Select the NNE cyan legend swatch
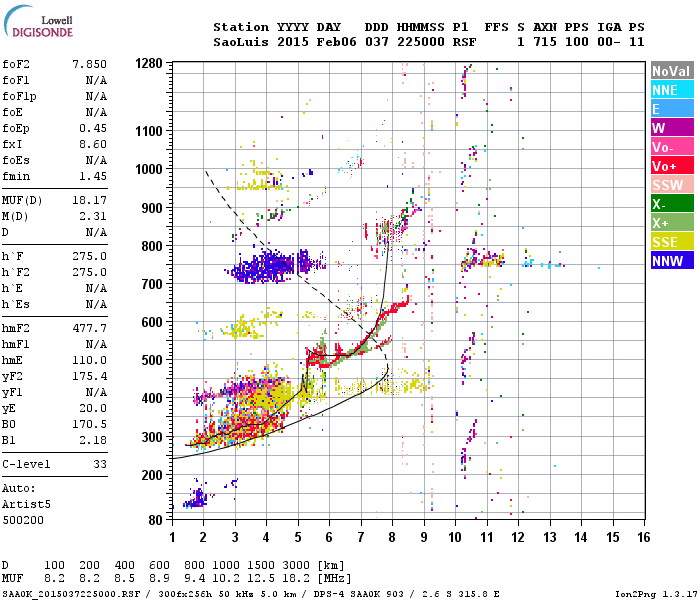This screenshot has width=700, height=600. 672,90
